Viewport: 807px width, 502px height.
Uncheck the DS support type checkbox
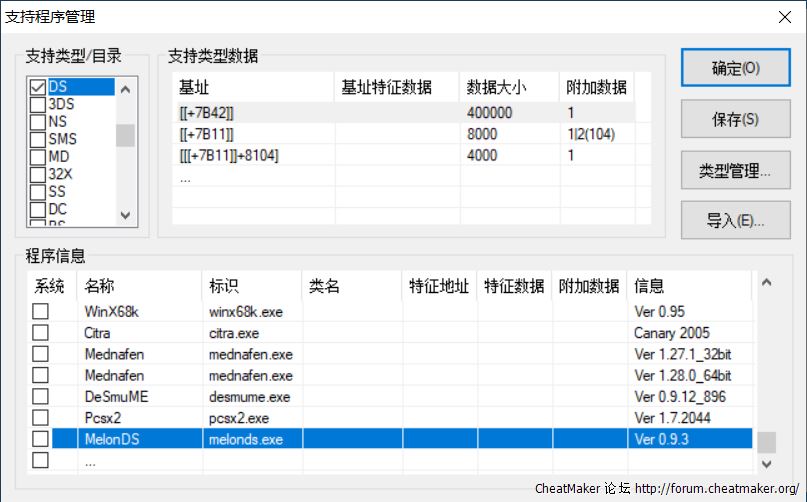(x=38, y=88)
